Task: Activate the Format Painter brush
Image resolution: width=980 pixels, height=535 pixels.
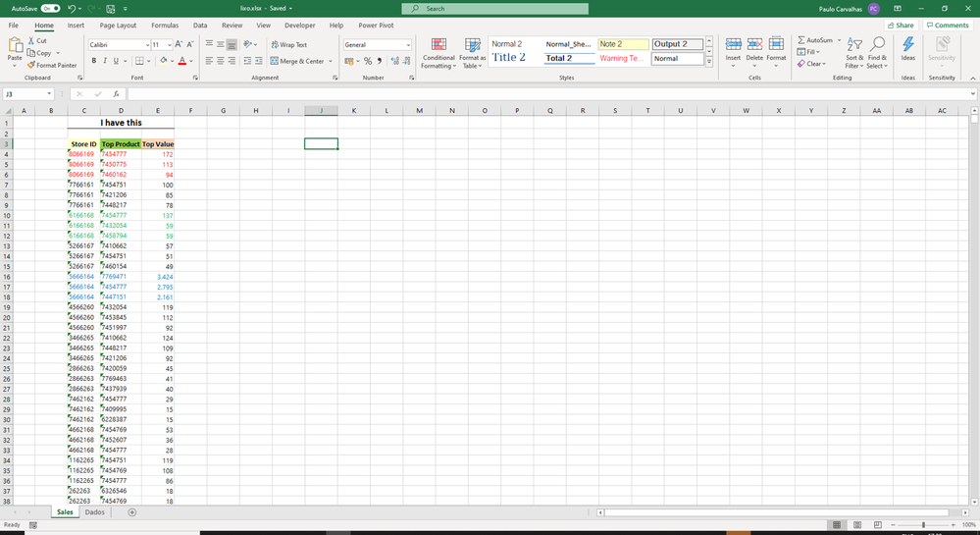Action: [31, 65]
